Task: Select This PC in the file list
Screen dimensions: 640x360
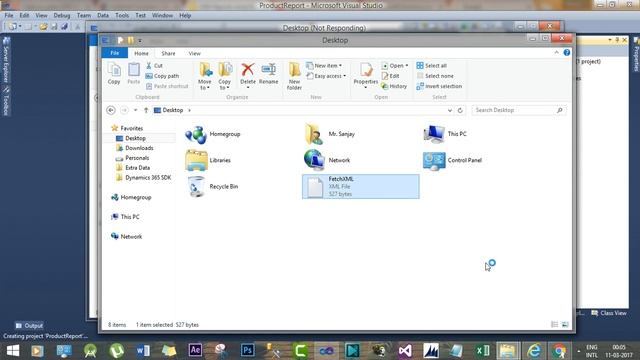Action: coord(444,134)
